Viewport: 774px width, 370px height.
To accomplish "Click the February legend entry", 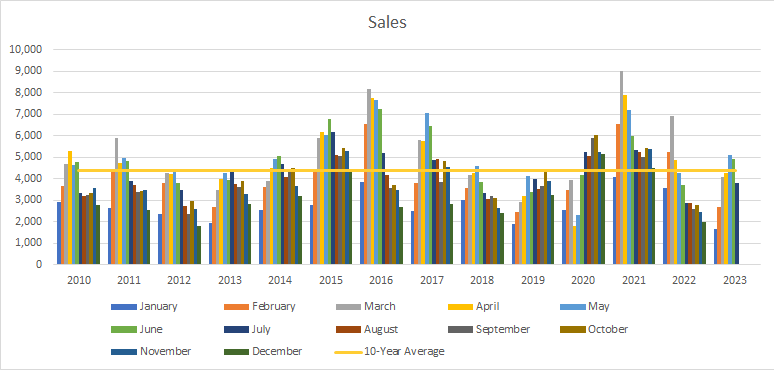I will [260, 306].
